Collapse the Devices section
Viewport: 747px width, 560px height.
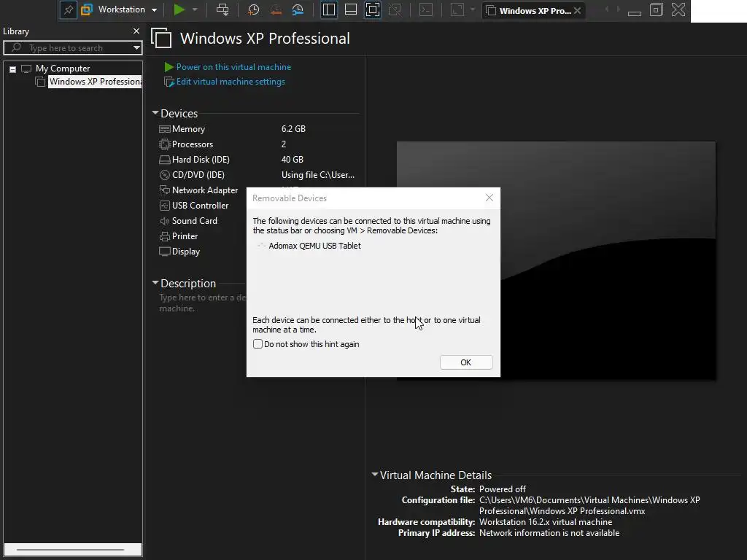[x=155, y=113]
